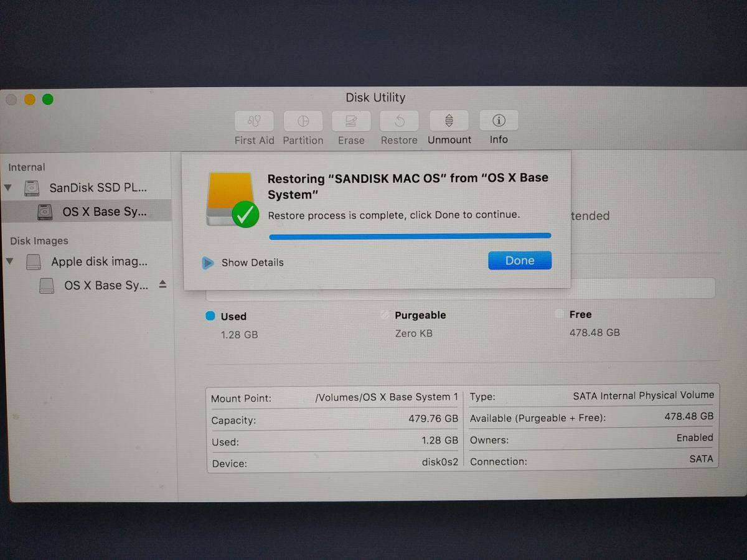Click the Unmount toolbar icon

449,120
